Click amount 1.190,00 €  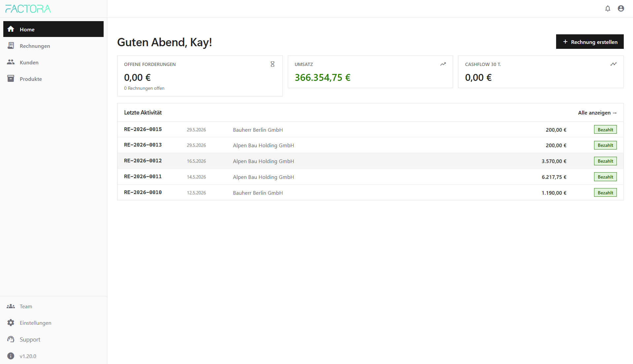coord(554,193)
